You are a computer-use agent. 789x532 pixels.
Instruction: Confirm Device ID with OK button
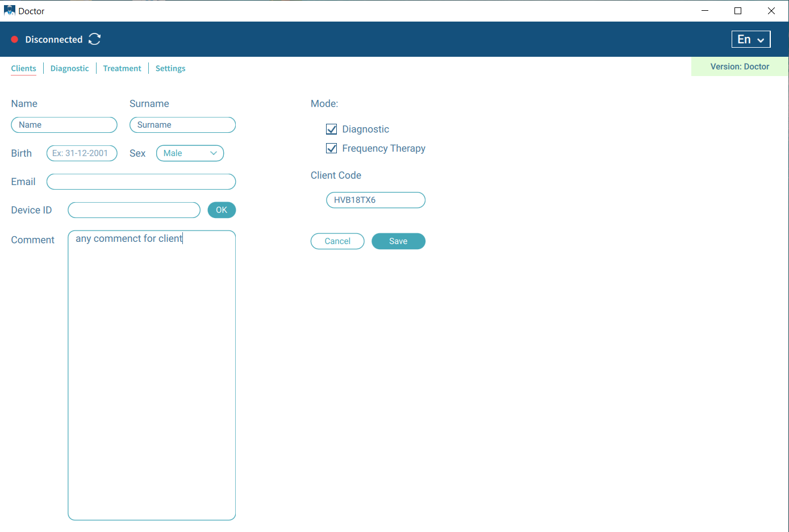click(222, 210)
